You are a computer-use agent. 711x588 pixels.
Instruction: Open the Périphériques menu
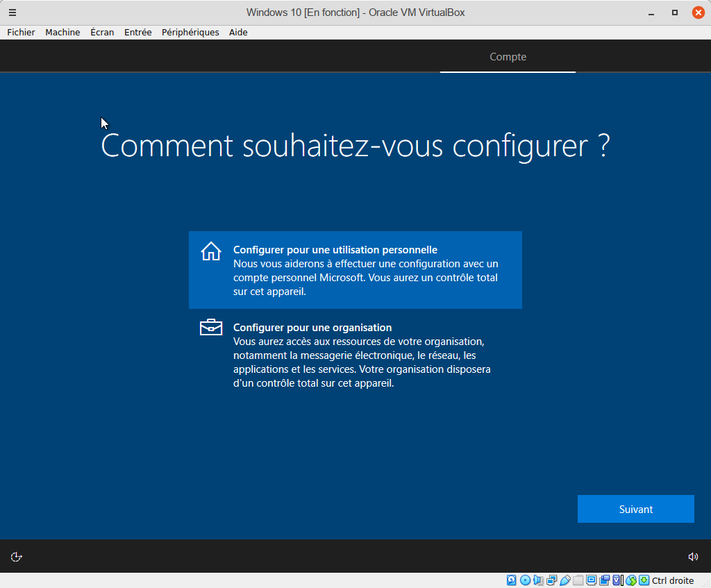click(x=190, y=32)
